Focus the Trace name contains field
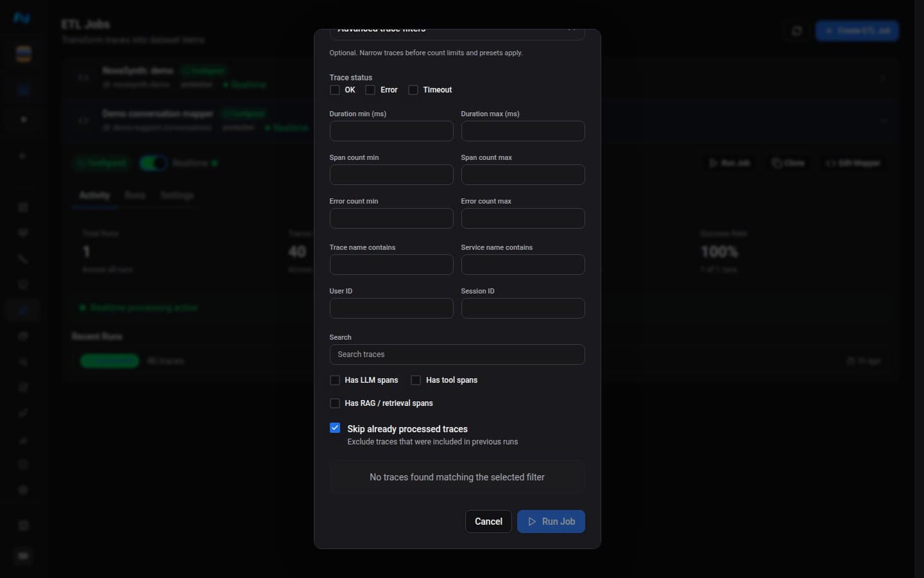Image resolution: width=924 pixels, height=578 pixels. click(391, 265)
